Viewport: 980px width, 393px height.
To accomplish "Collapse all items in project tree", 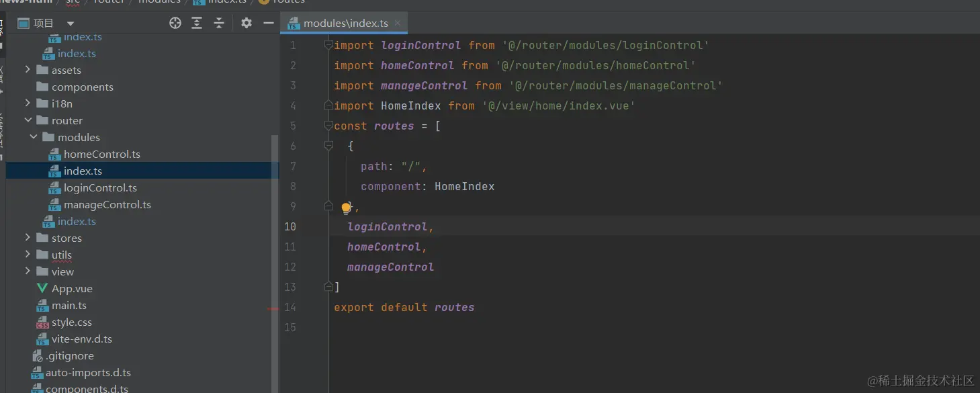I will click(219, 23).
